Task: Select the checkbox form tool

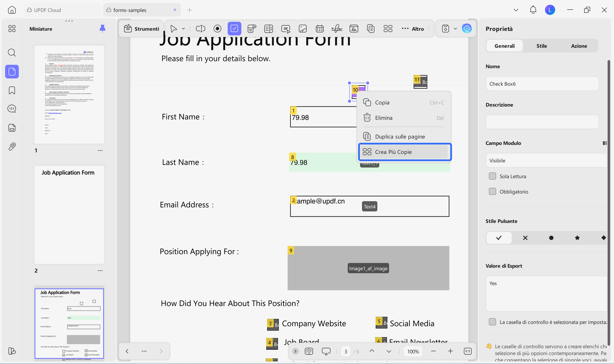Action: coord(234,29)
